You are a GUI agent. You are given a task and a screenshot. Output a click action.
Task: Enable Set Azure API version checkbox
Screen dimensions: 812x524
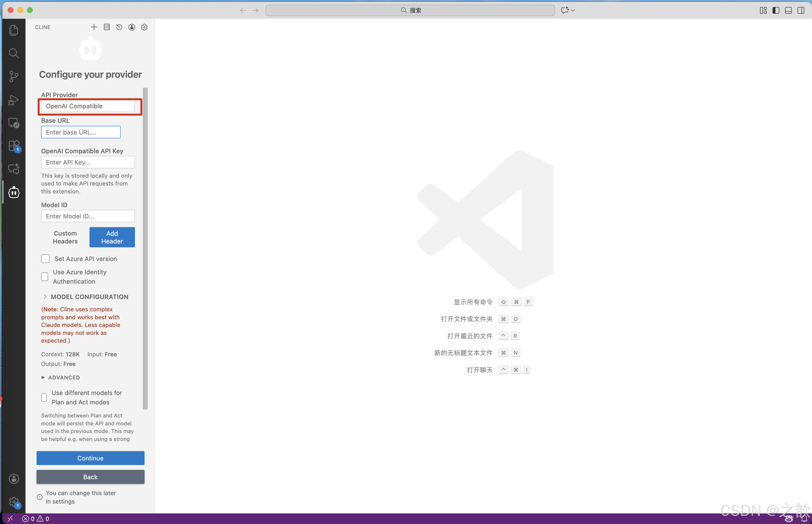pyautogui.click(x=45, y=259)
